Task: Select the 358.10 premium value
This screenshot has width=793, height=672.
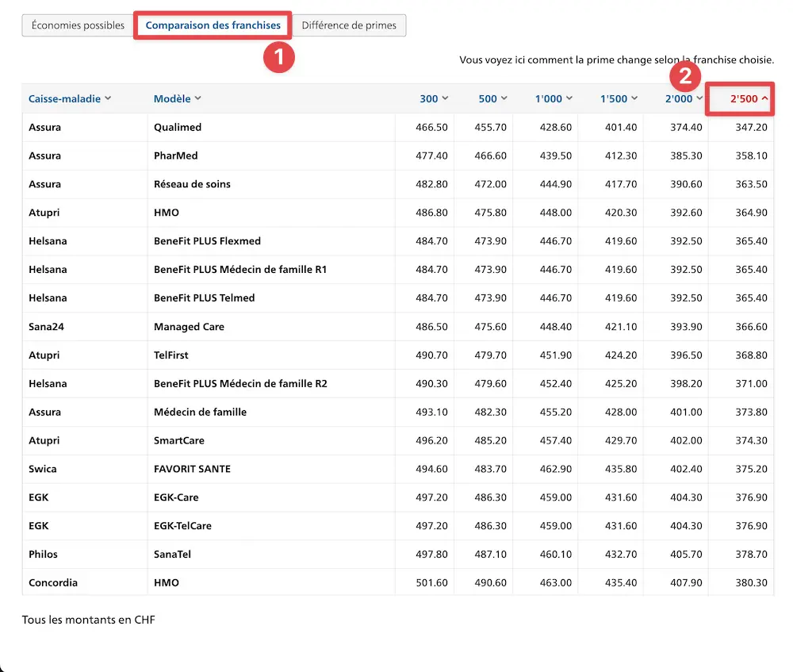Action: (752, 156)
